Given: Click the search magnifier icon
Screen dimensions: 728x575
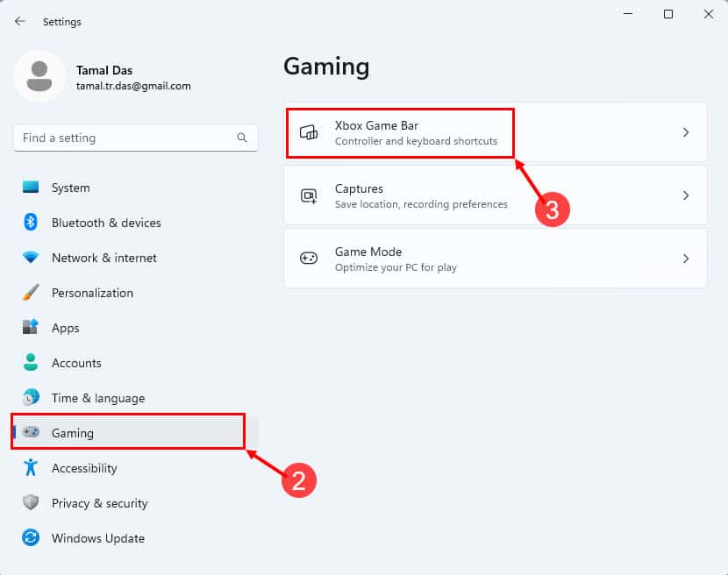Looking at the screenshot, I should [242, 138].
